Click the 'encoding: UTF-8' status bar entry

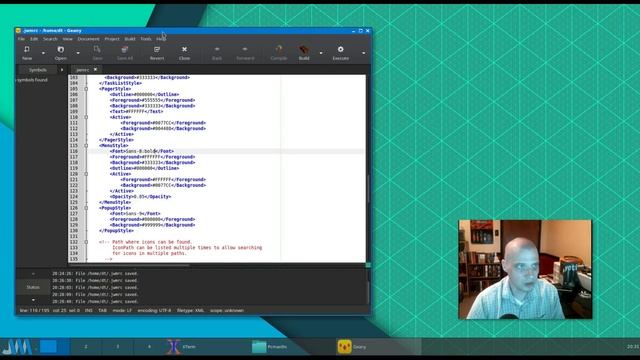click(x=154, y=311)
